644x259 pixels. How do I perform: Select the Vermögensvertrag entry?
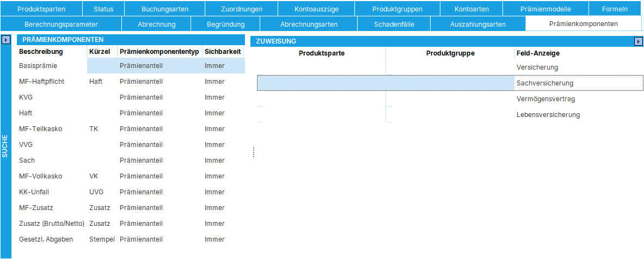click(545, 99)
